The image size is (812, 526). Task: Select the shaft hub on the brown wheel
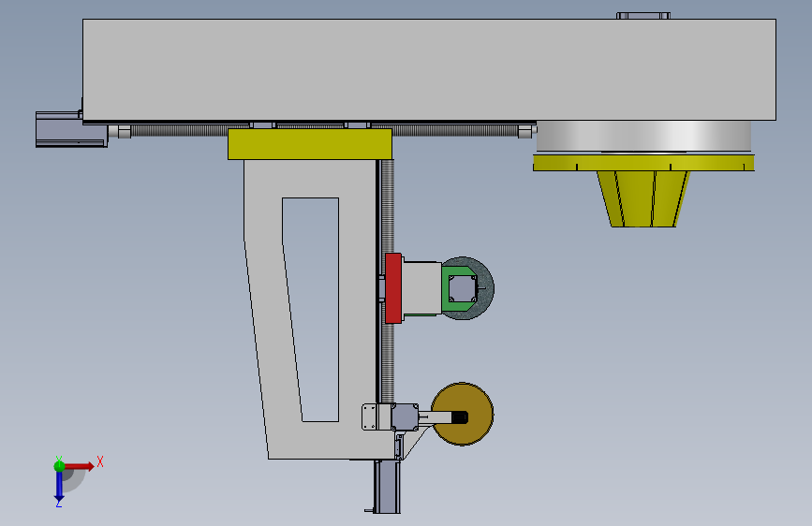tap(460, 417)
